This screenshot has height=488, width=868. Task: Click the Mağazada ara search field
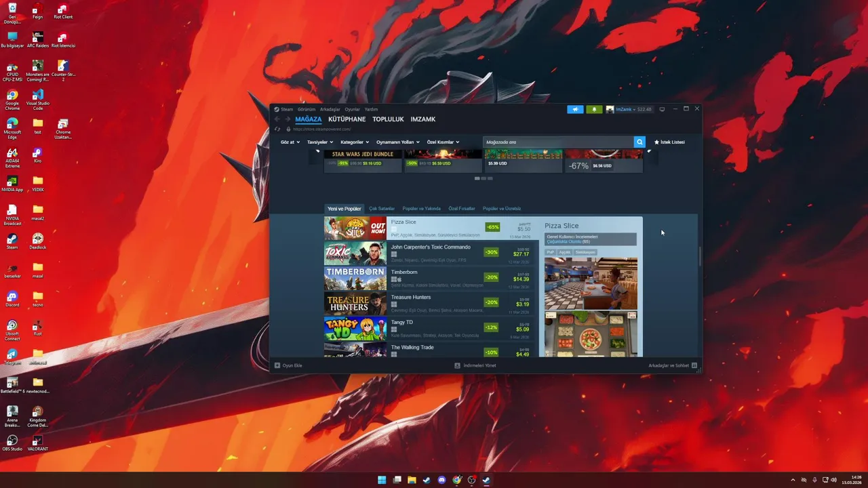(x=558, y=142)
